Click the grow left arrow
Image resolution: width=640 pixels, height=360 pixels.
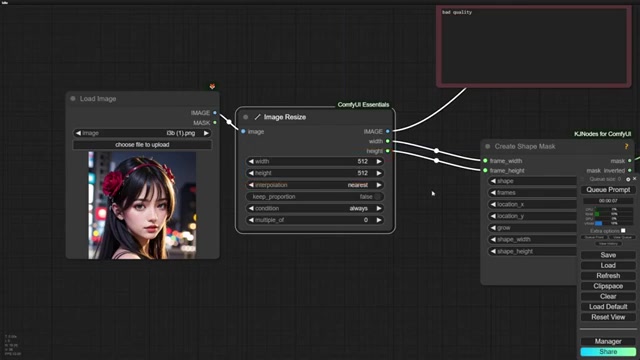(493, 228)
